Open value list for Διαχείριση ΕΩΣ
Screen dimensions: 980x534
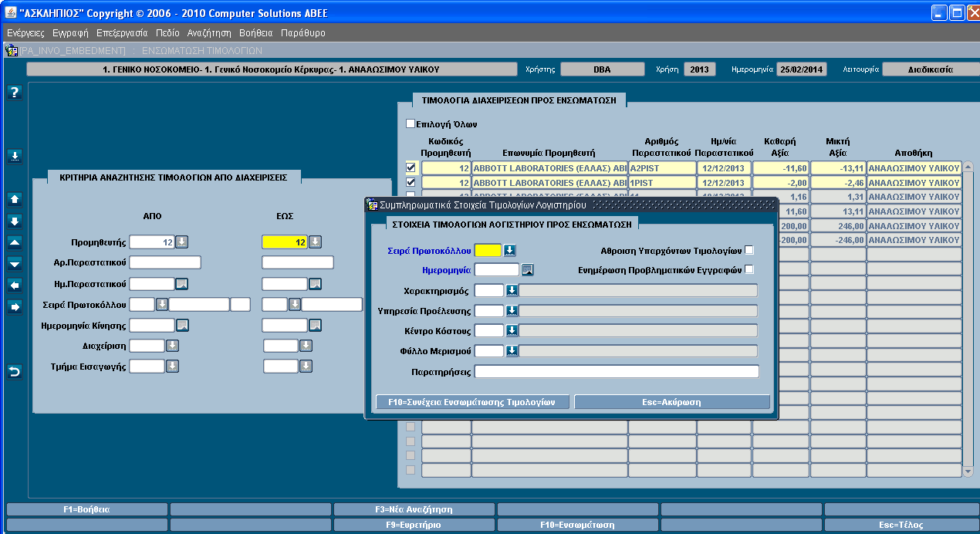pyautogui.click(x=306, y=346)
